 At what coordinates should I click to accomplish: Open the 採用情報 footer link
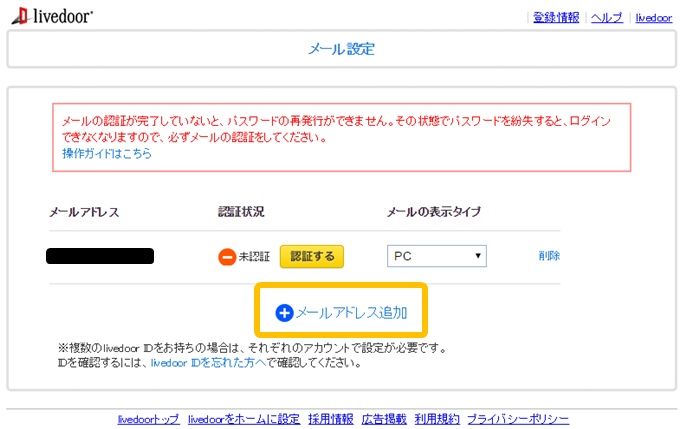331,419
